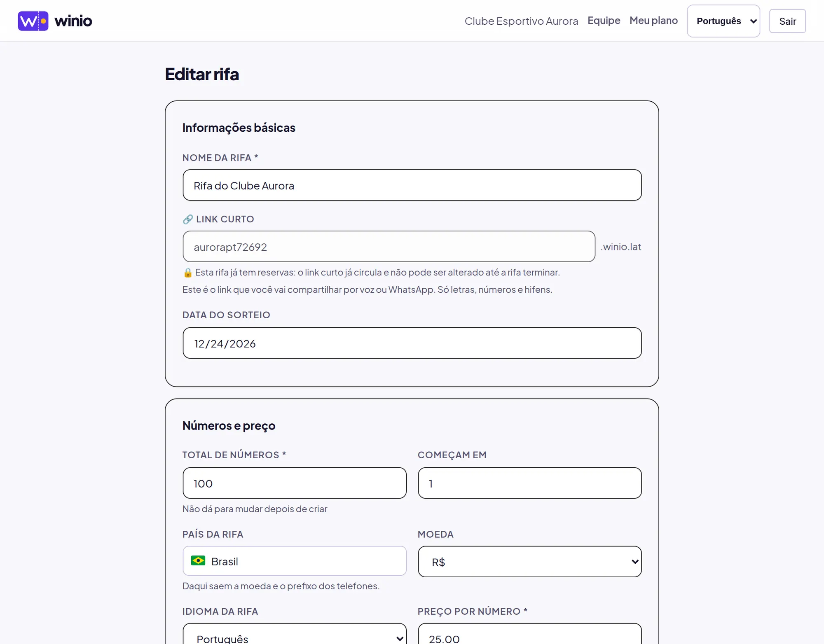Click the Sair logout button
The height and width of the screenshot is (644, 824).
[787, 21]
